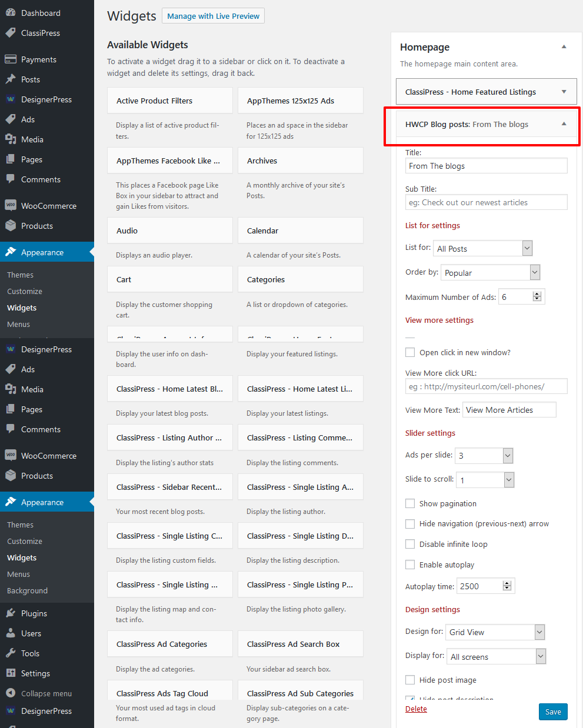The image size is (583, 728).
Task: Select the Audio widget
Action: point(170,231)
